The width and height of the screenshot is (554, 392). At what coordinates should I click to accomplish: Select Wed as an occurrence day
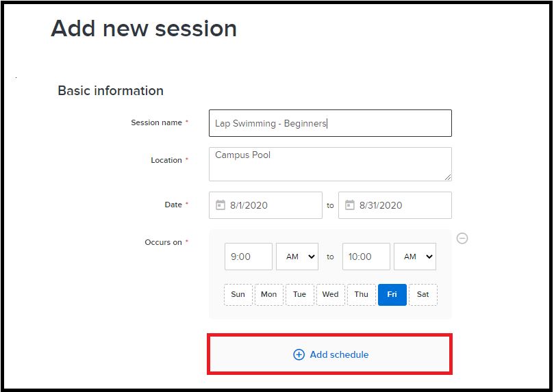330,294
